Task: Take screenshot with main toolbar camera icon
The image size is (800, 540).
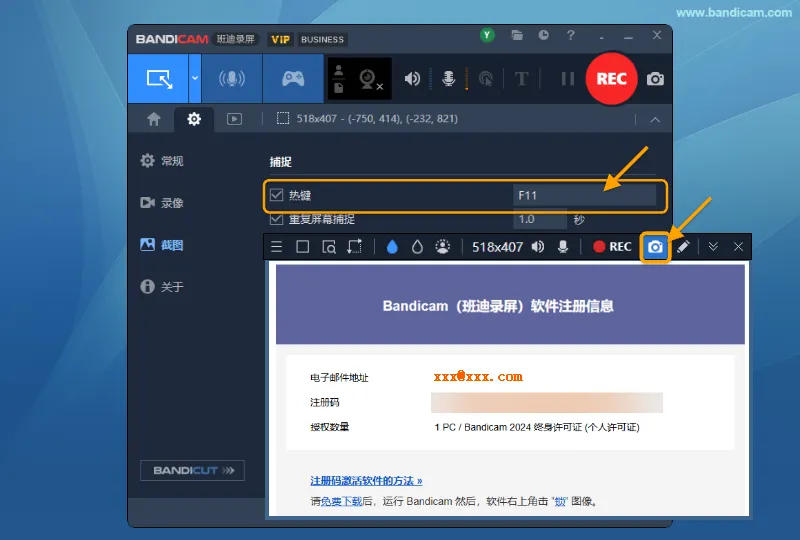Action: tap(655, 79)
